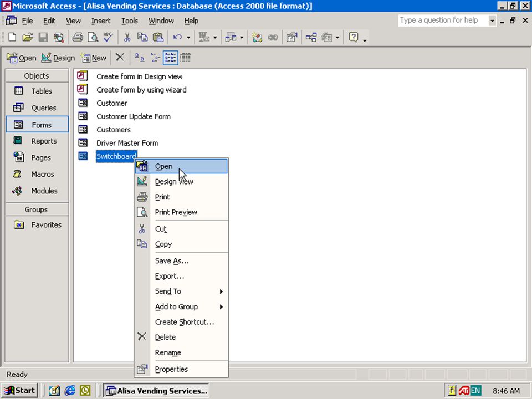Viewport: 532px width, 399px height.
Task: Click the Microsoft Access Help icon
Action: pyautogui.click(x=353, y=37)
